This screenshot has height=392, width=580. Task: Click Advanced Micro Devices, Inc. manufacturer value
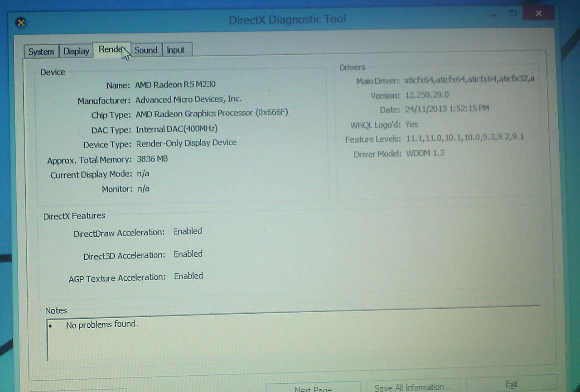(188, 100)
